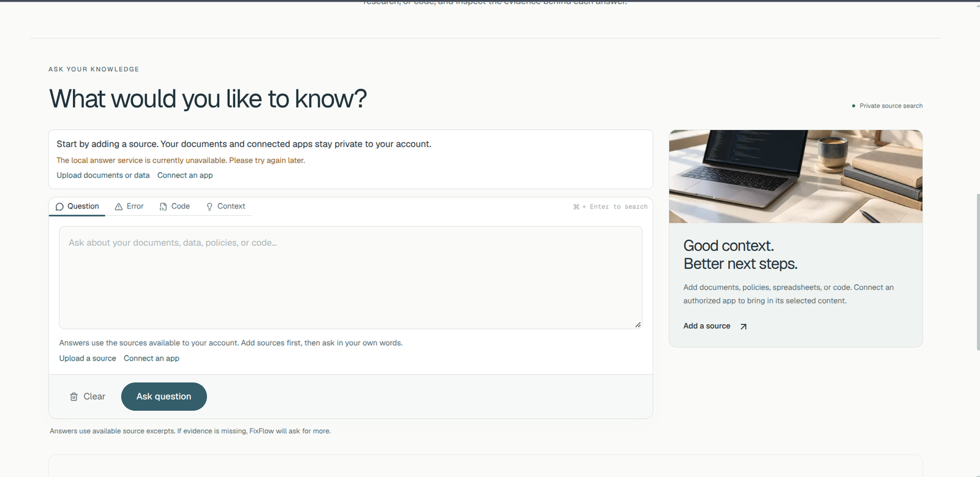Grab the text area resize handle
Image resolution: width=980 pixels, height=477 pixels.
click(x=638, y=324)
